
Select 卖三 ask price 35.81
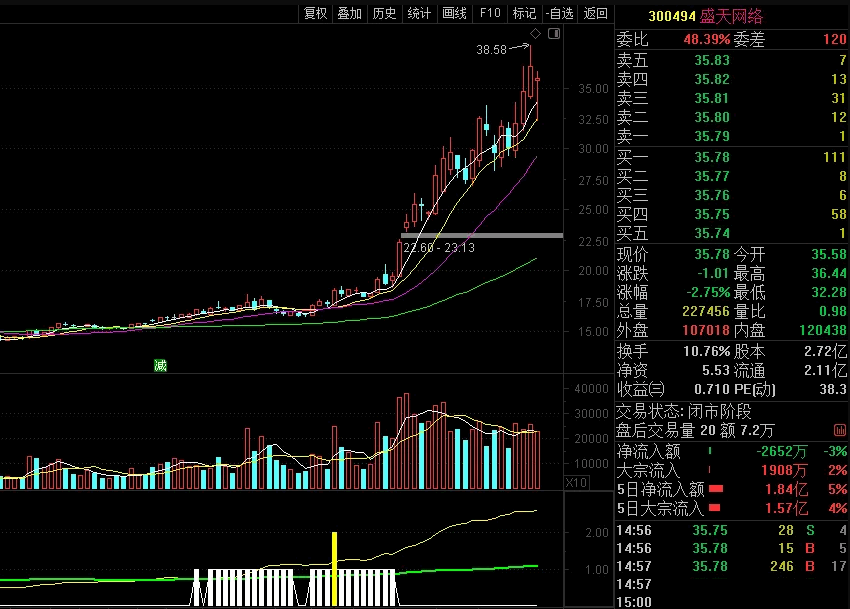(x=712, y=98)
